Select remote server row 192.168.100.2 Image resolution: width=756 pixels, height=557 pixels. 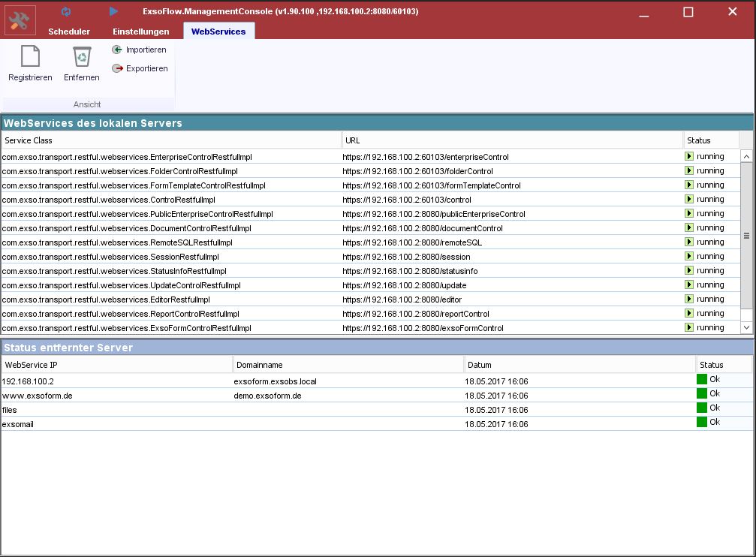377,381
